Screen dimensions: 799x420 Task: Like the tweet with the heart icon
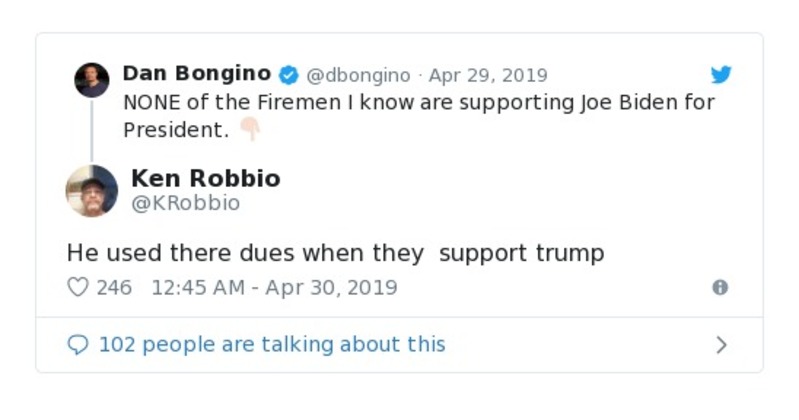tap(78, 287)
